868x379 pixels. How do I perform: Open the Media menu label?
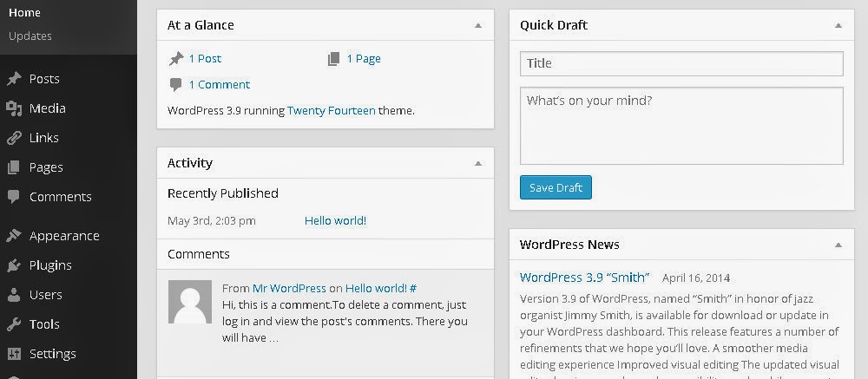point(48,108)
